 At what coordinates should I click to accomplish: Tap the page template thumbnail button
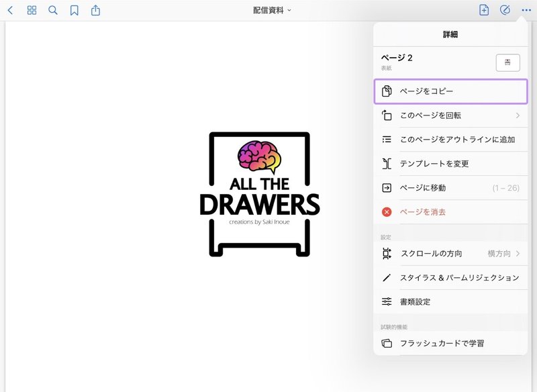click(x=507, y=62)
